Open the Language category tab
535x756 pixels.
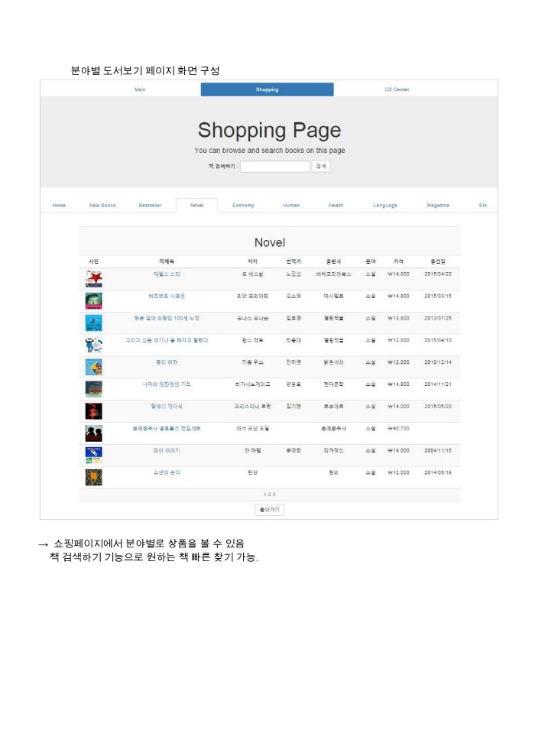(x=385, y=206)
